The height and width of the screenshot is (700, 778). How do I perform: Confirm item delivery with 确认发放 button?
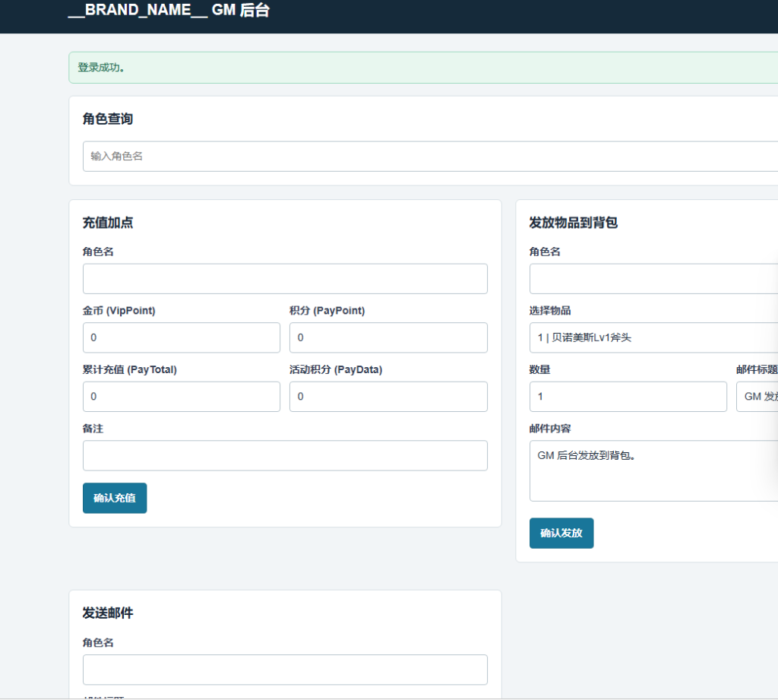(561, 534)
